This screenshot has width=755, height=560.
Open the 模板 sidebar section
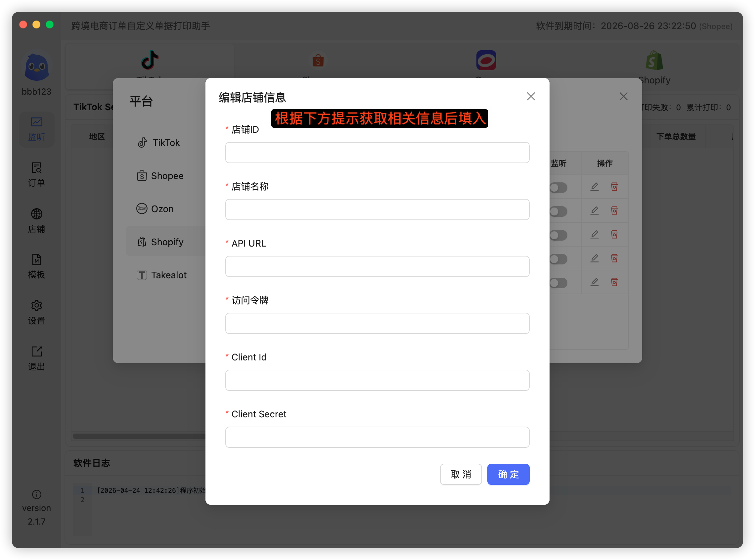37,267
